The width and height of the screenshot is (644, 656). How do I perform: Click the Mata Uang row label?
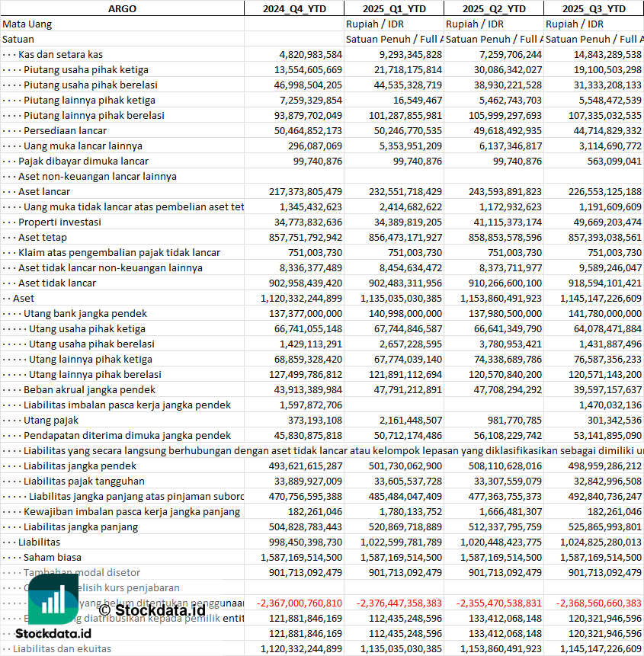point(27,24)
